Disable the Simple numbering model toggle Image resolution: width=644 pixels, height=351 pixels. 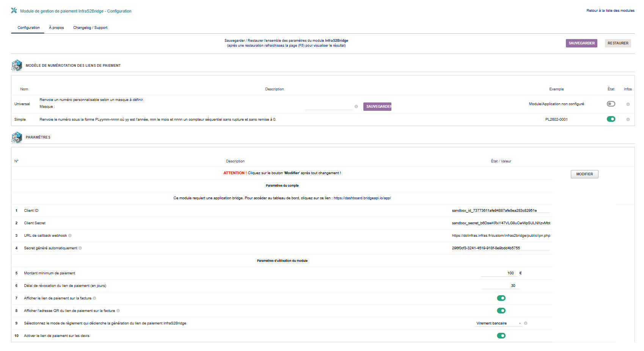click(611, 119)
